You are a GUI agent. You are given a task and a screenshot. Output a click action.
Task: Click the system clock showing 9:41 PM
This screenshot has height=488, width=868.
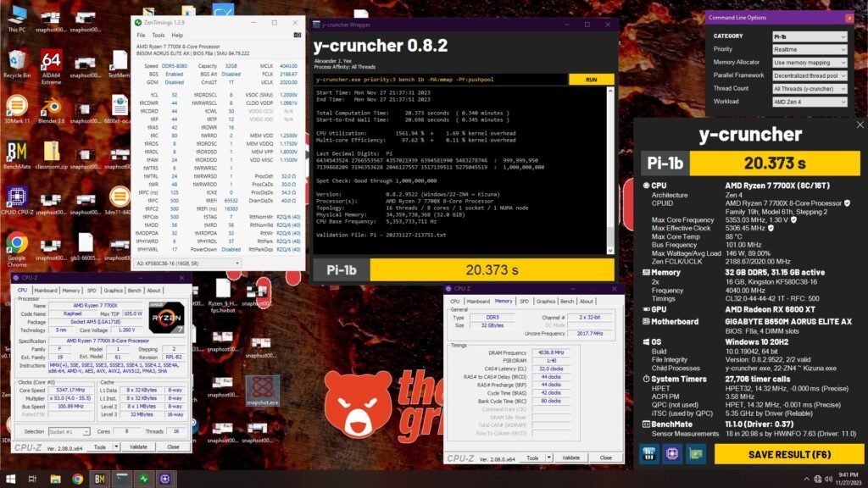[x=849, y=477]
